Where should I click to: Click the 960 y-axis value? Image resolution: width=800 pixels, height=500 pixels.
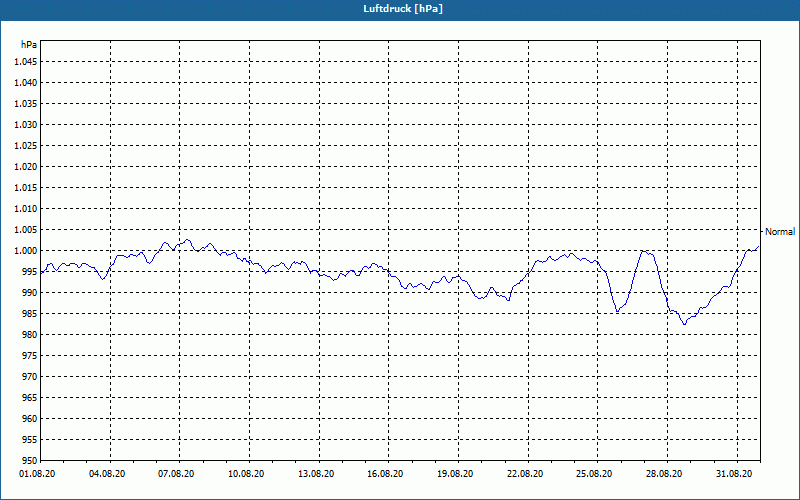(x=30, y=418)
